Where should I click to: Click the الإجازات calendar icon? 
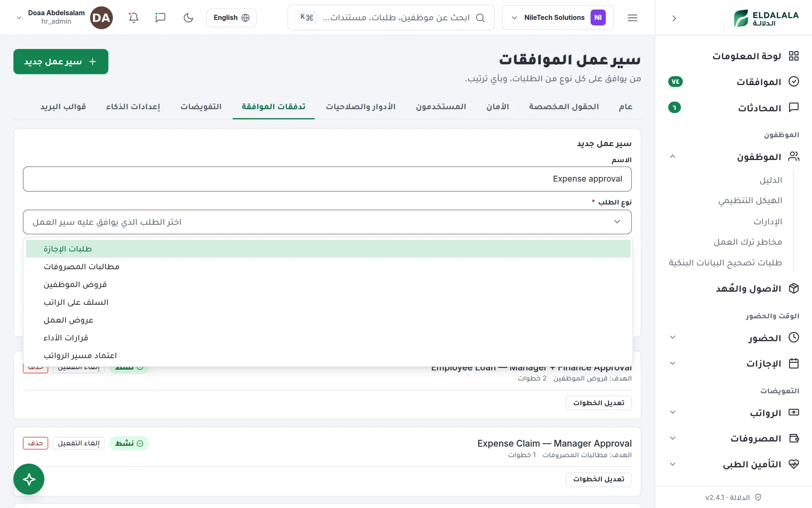794,363
